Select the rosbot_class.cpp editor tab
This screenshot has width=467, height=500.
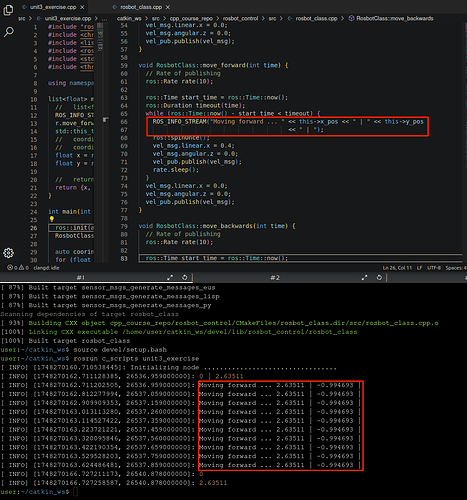(141, 7)
